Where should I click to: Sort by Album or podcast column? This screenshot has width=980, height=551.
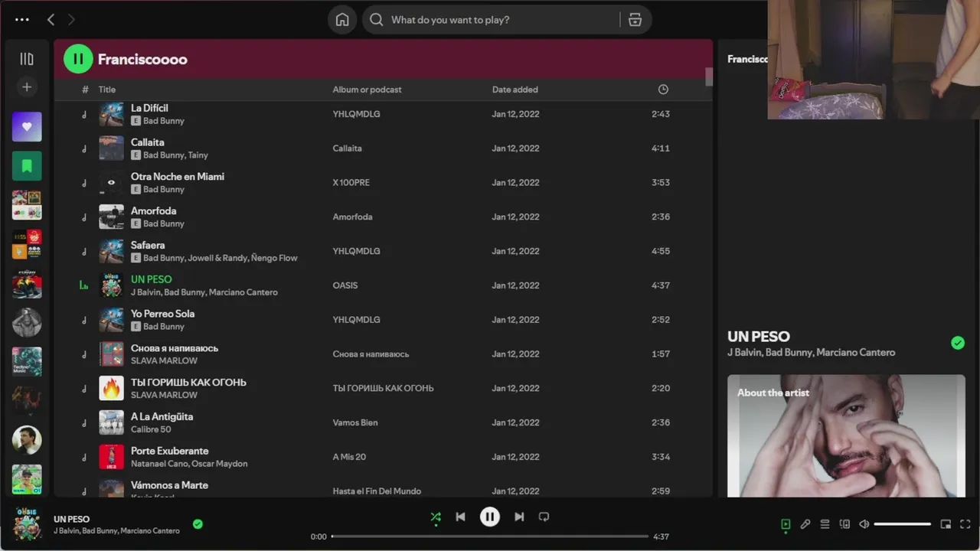tap(367, 90)
